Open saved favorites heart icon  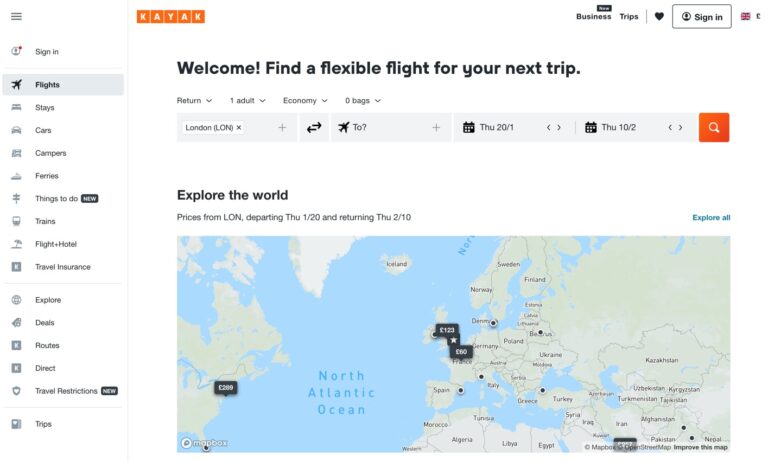(659, 16)
